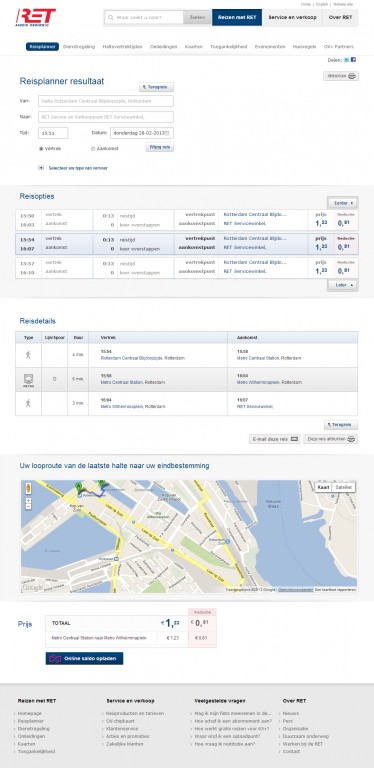Select the Aankomst radio button
The width and height of the screenshot is (374, 768).
coord(93,148)
